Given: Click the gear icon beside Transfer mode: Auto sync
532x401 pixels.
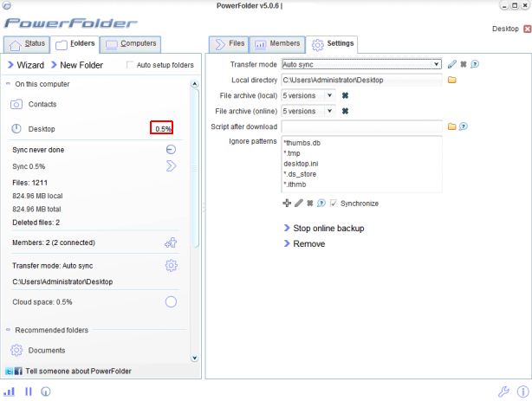Looking at the screenshot, I should pyautogui.click(x=171, y=265).
